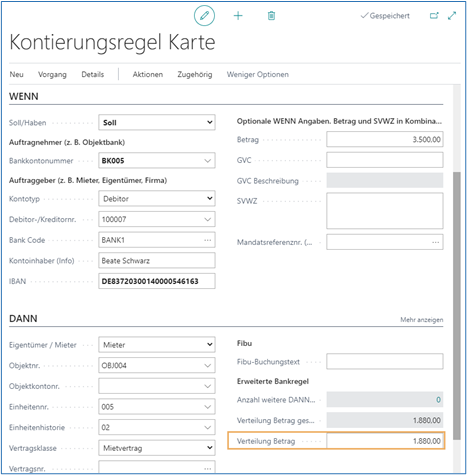The height and width of the screenshot is (475, 467).
Task: Click the expand to fullscreen arrows icon
Action: (x=452, y=16)
